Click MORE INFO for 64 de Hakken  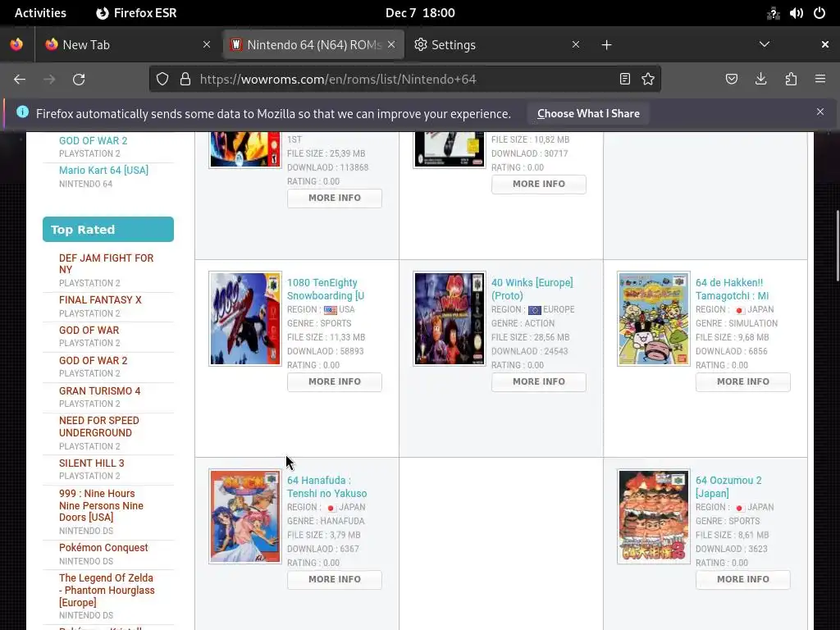[743, 382]
